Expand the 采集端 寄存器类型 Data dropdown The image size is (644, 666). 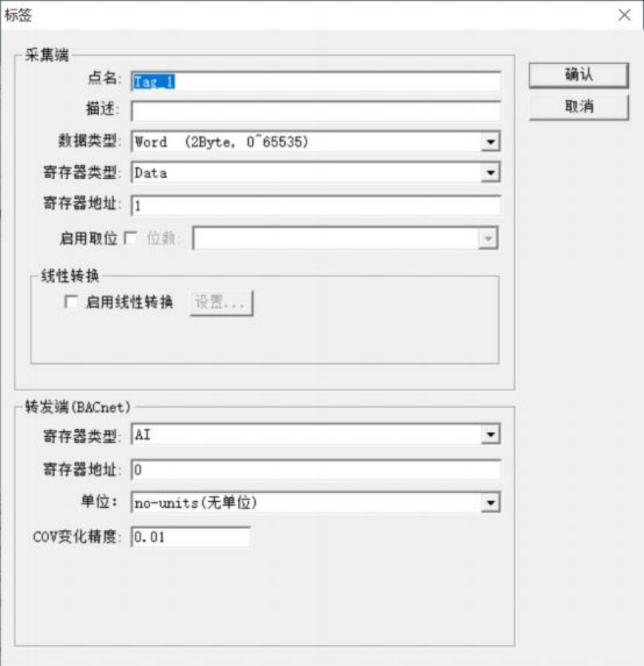[490, 172]
